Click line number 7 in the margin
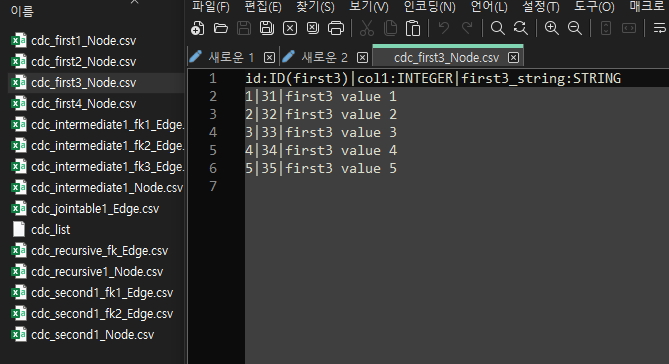Image resolution: width=669 pixels, height=364 pixels. [212, 186]
